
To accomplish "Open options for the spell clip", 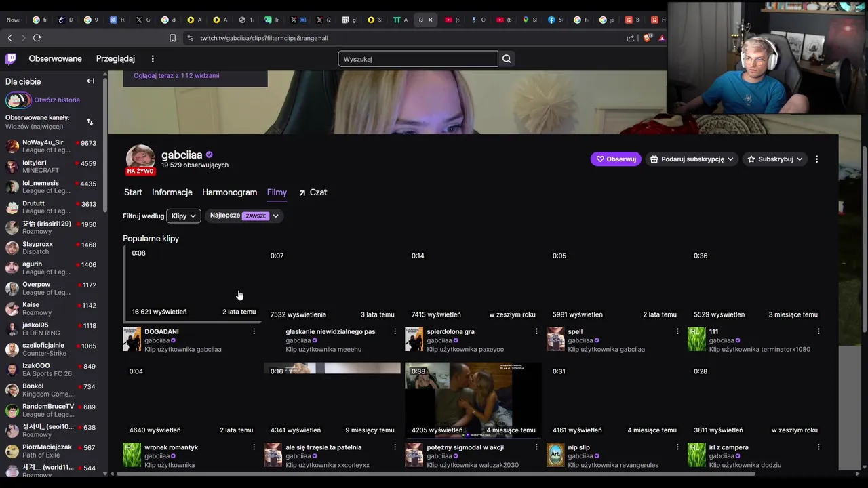I will pyautogui.click(x=677, y=331).
